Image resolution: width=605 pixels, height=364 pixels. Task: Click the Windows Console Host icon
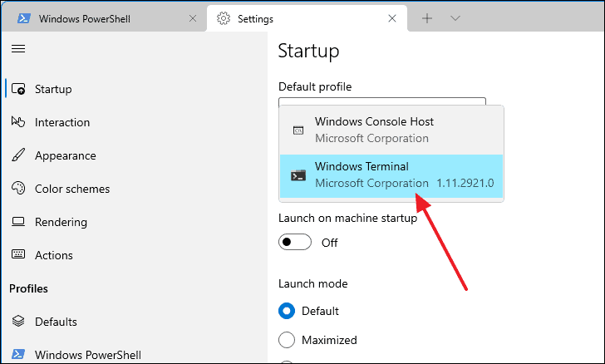pos(298,130)
